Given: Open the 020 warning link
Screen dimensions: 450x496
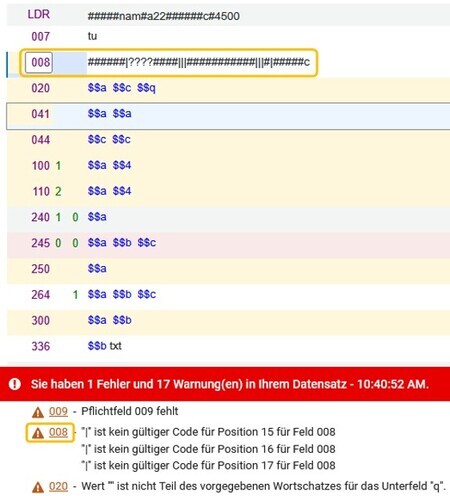Looking at the screenshot, I should [58, 486].
